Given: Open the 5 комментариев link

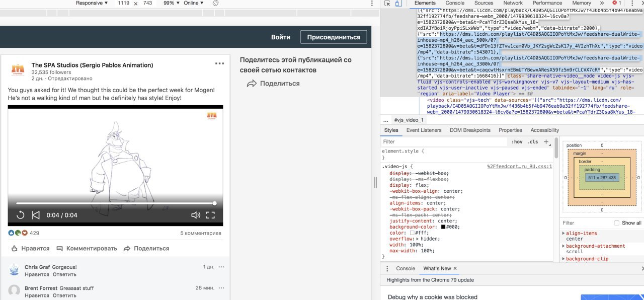Looking at the screenshot, I should pyautogui.click(x=201, y=233).
